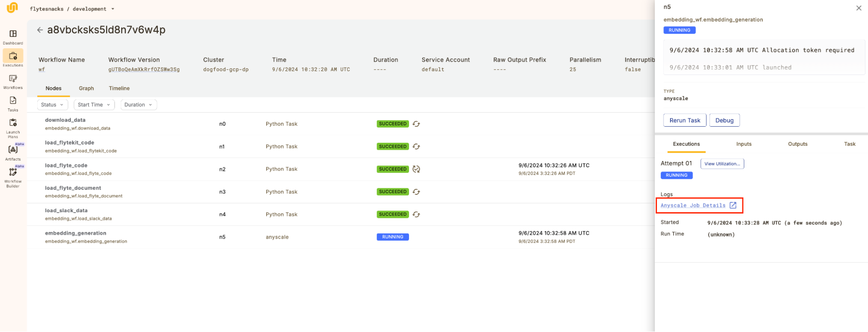Click rerun icon for load_flytekit_code node
The height and width of the screenshot is (332, 868).
(416, 147)
